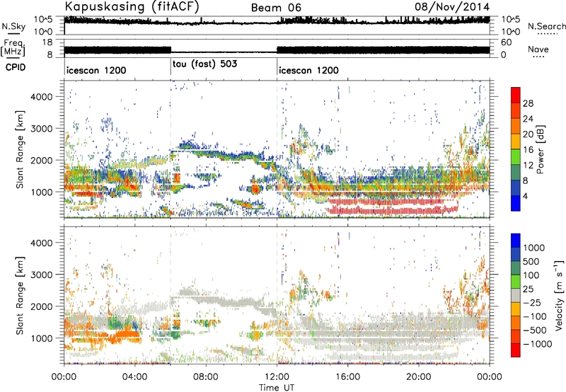Click the 'Time UT' axis label
The width and height of the screenshot is (566, 392).
[x=277, y=388]
